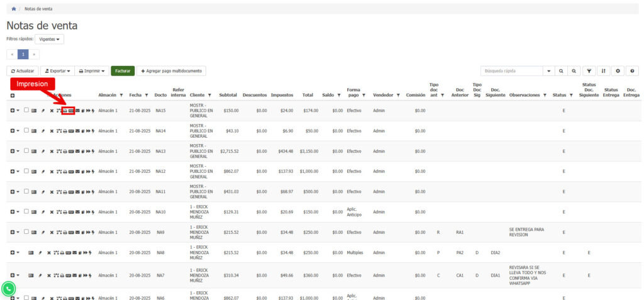Image resolution: width=644 pixels, height=300 pixels.
Task: Tick the checkbox for note NA15
Action: 26,110
